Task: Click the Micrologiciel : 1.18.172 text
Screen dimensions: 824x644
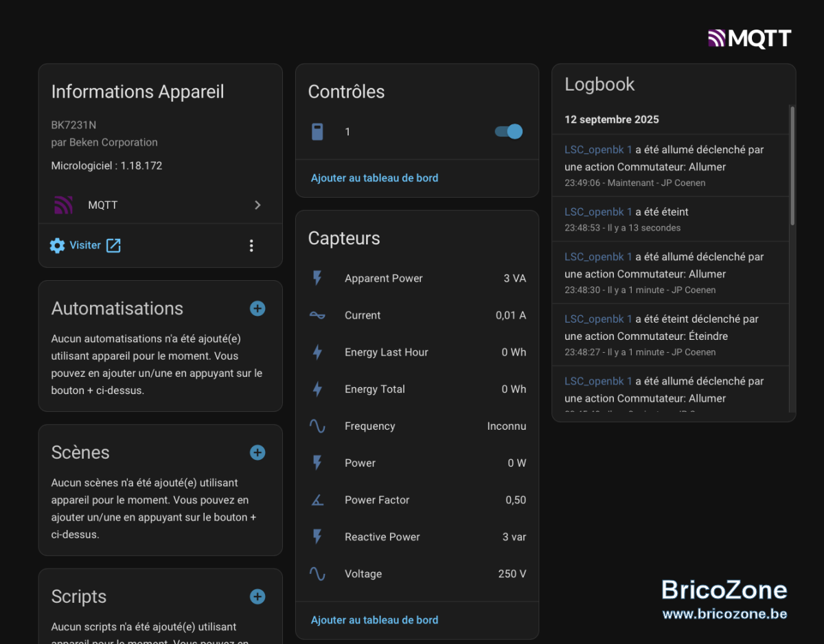Action: pos(106,165)
